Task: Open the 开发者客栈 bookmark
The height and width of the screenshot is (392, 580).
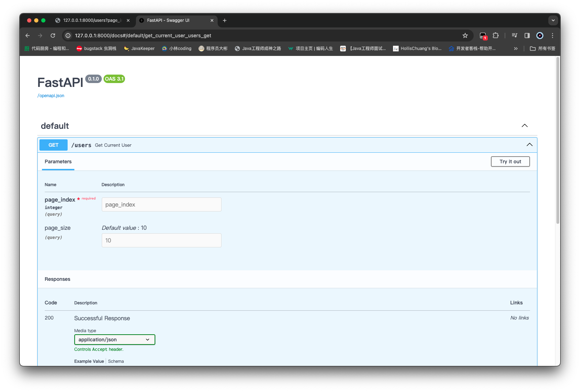Action: tap(472, 49)
